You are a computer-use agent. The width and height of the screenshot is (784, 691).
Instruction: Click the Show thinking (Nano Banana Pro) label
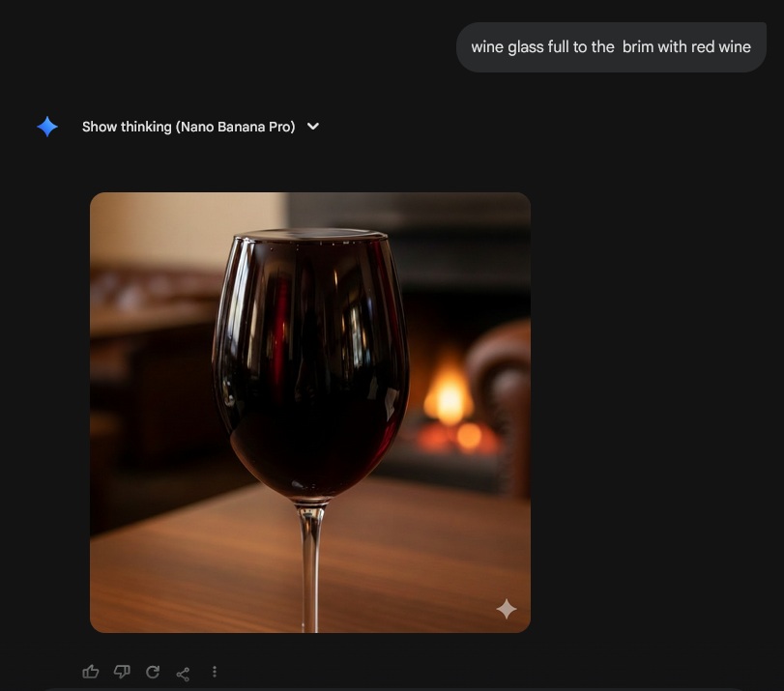coord(189,127)
